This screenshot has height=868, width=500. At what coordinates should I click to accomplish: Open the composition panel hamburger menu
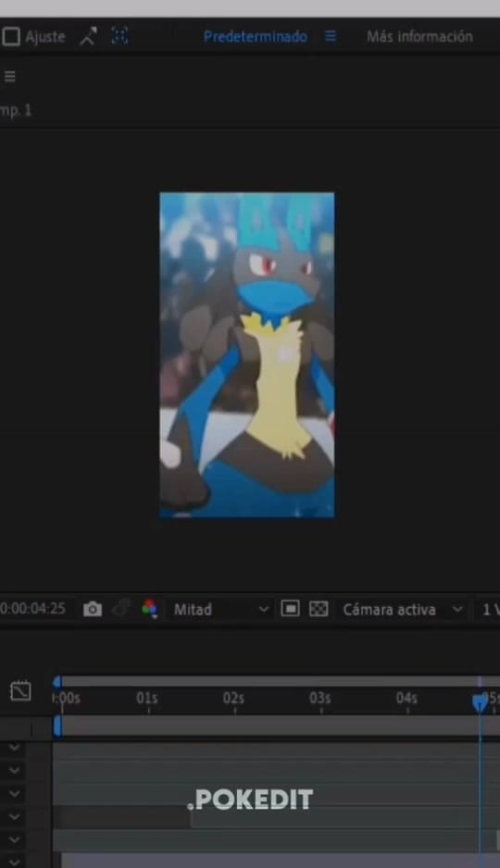pos(9,77)
